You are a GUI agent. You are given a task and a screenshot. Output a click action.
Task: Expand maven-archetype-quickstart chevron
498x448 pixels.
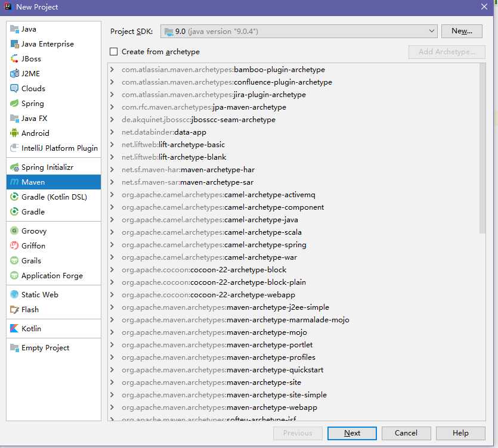point(112,369)
